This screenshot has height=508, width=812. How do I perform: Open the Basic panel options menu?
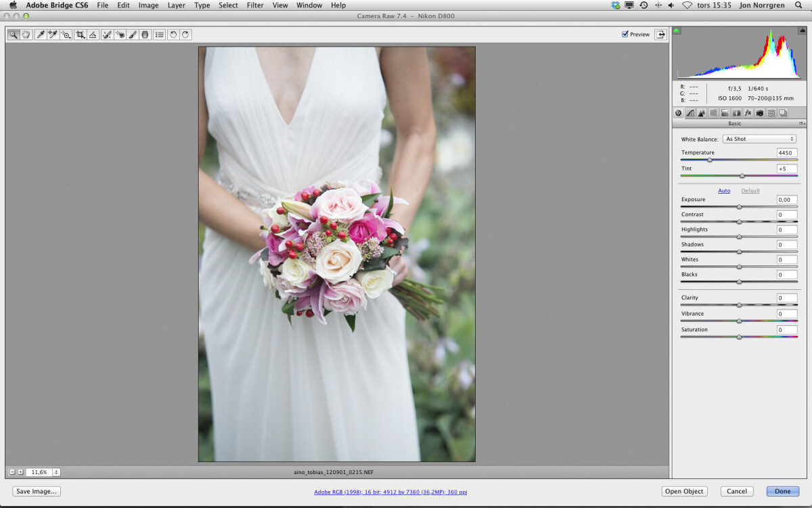(x=802, y=123)
